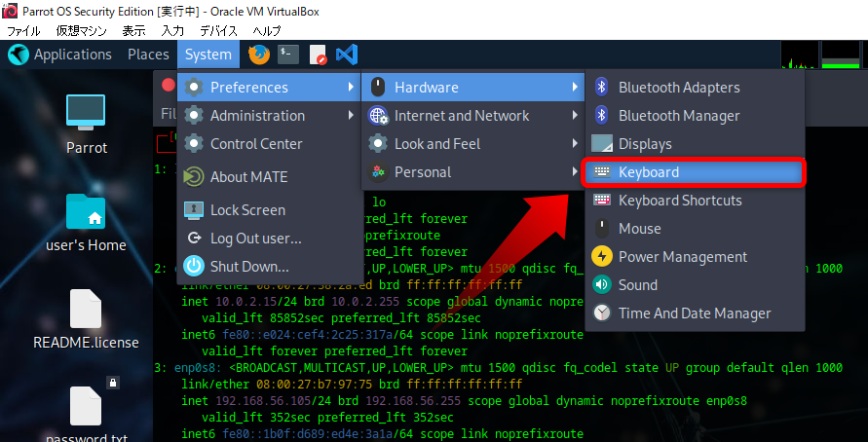Open VirtualBox デバイス menu
868x442 pixels.
[x=218, y=30]
